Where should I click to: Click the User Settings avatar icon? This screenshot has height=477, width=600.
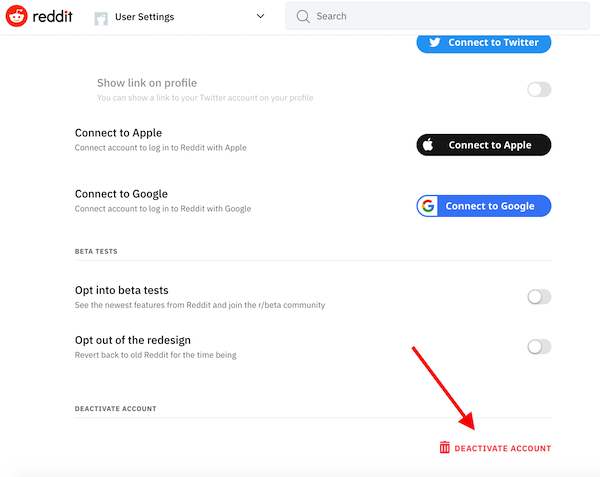tap(101, 18)
